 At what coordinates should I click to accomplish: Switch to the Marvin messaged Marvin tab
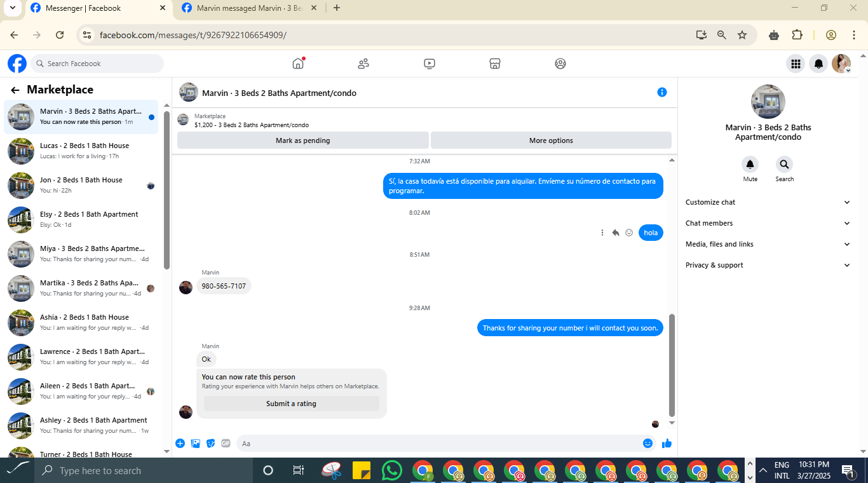click(x=248, y=8)
